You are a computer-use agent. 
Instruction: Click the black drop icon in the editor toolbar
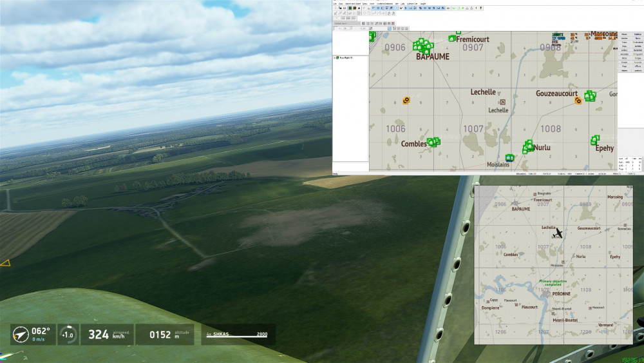pos(359,8)
